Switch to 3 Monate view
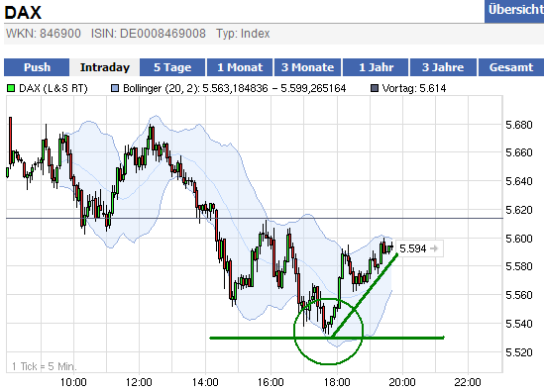Screen dimensions: 544x392 [x=307, y=67]
